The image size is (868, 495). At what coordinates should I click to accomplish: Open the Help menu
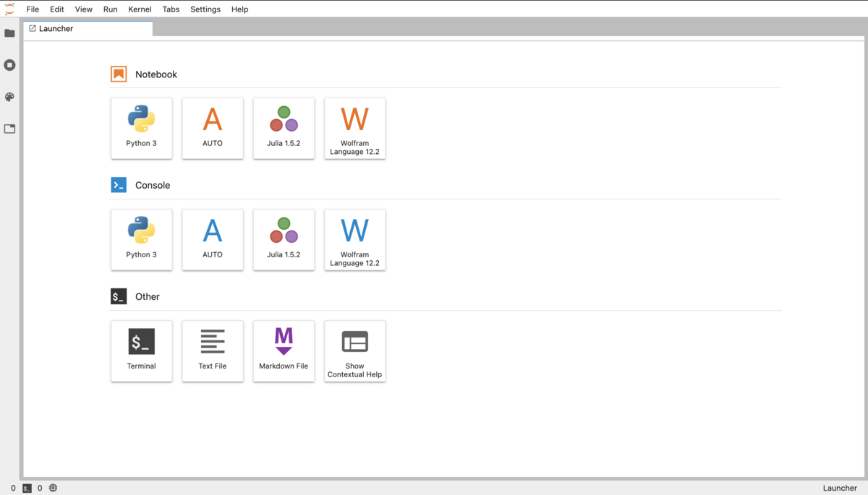[x=240, y=9]
